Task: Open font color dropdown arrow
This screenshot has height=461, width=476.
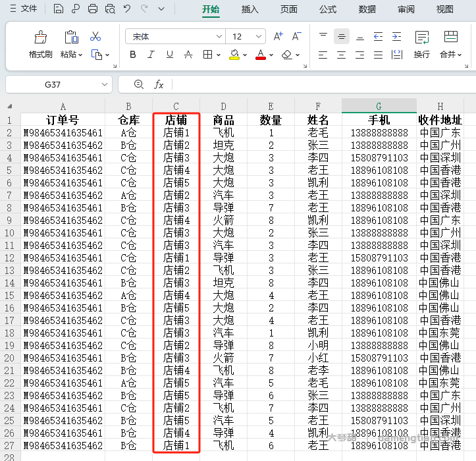Action: click(271, 55)
